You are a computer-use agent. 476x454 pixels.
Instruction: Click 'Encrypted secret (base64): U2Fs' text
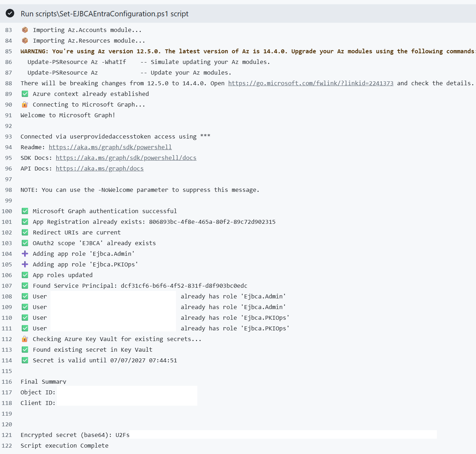pyautogui.click(x=75, y=435)
